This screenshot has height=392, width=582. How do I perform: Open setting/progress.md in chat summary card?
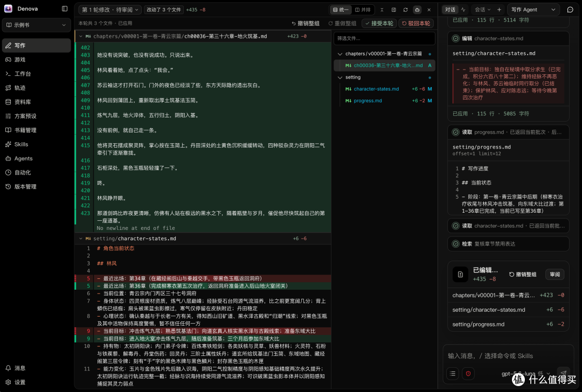[x=508, y=324]
